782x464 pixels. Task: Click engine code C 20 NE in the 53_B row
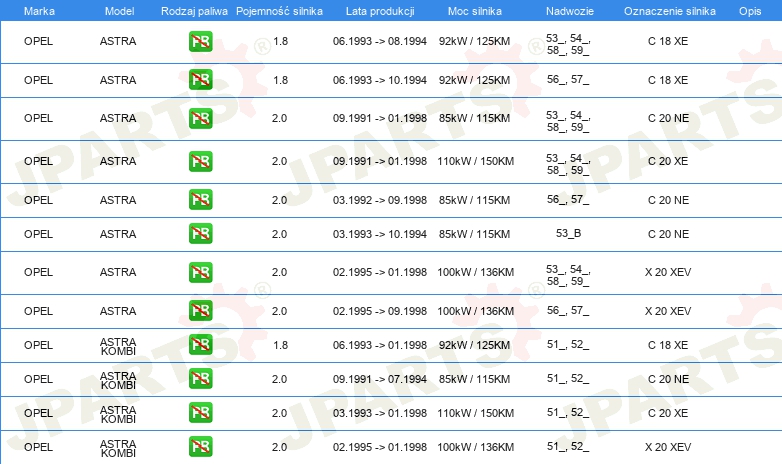click(668, 234)
